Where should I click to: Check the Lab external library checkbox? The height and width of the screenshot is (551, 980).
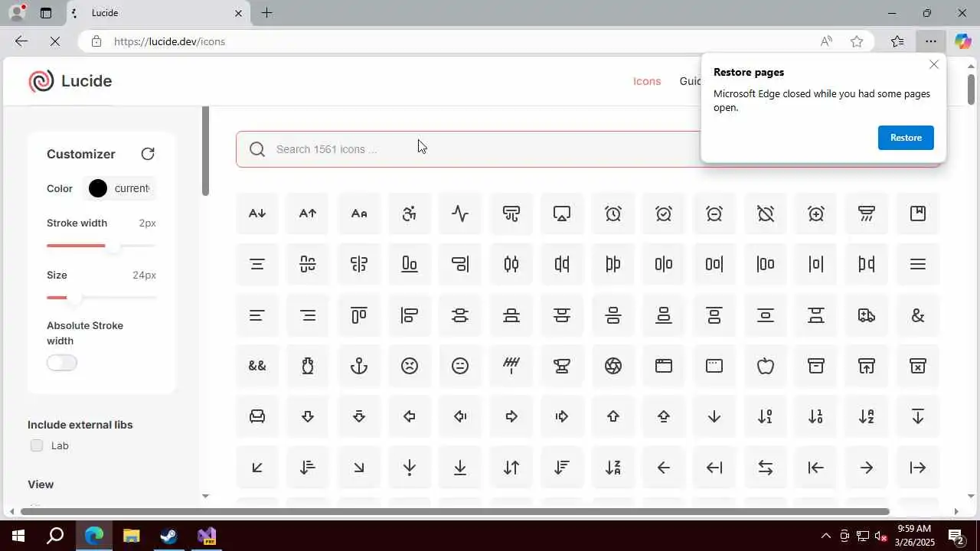coord(37,445)
